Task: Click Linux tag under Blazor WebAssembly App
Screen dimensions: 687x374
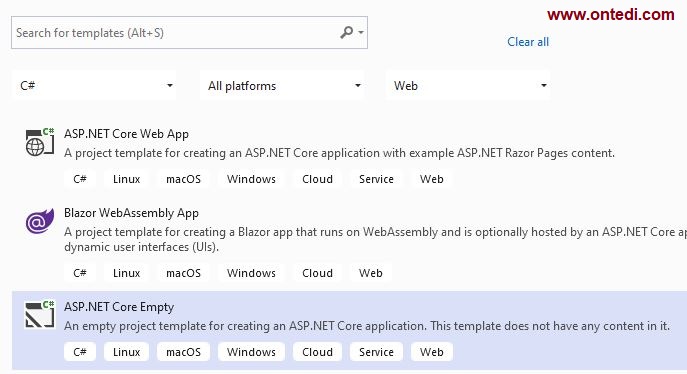Action: [x=127, y=273]
